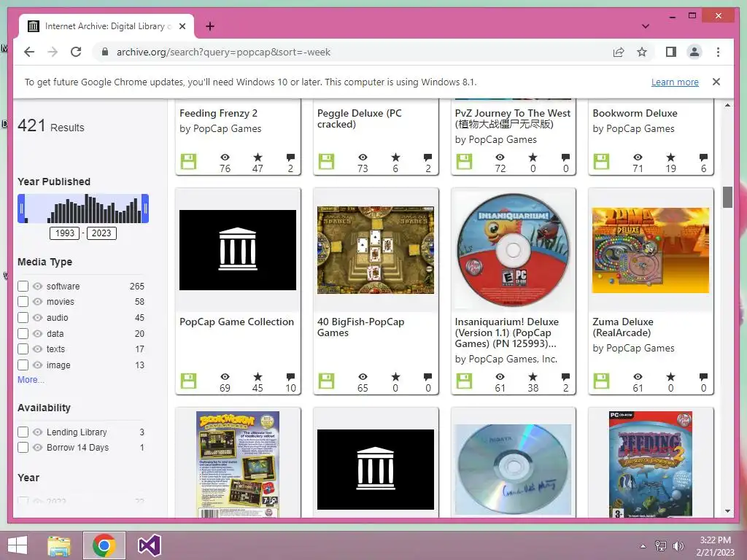Open the tab search dropdown chevron

tap(646, 26)
